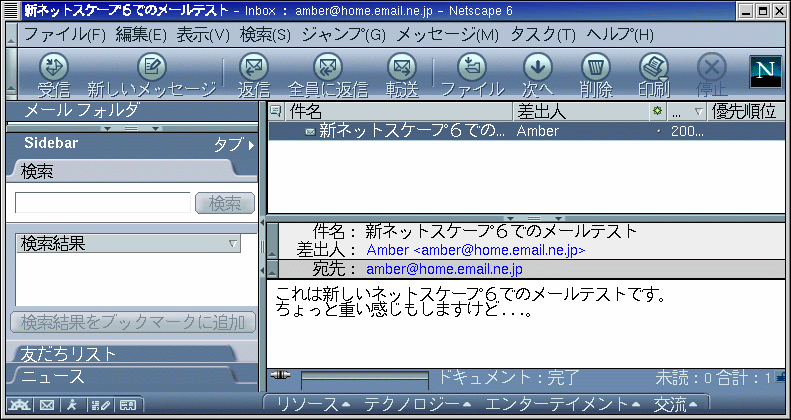791x420 pixels.
Task: Click the recipient address link in 宛先 row
Action: [x=444, y=269]
